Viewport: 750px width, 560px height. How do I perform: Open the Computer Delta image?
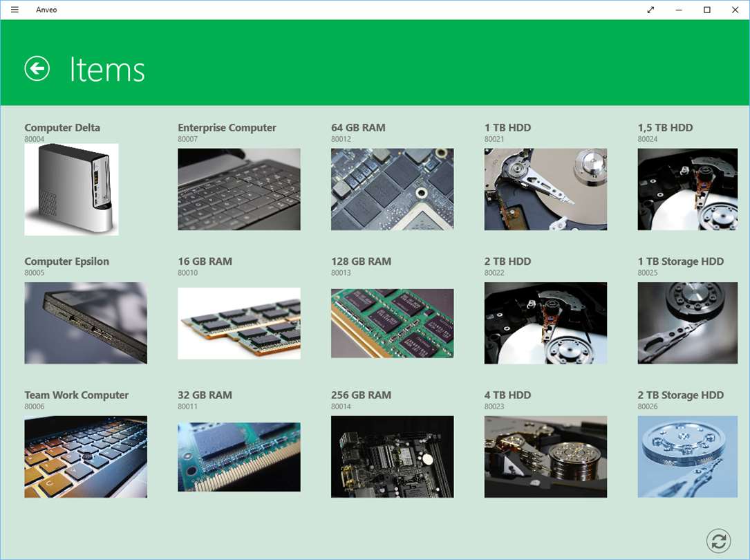(x=71, y=189)
